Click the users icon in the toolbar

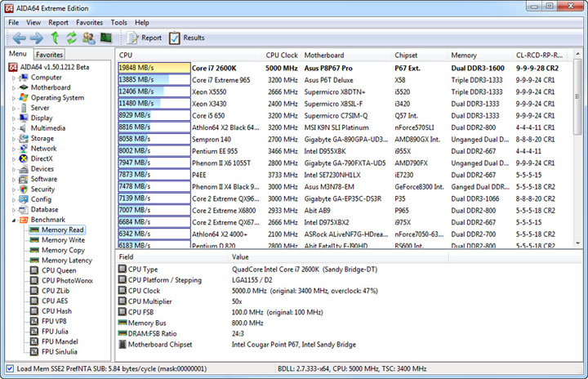[x=89, y=38]
